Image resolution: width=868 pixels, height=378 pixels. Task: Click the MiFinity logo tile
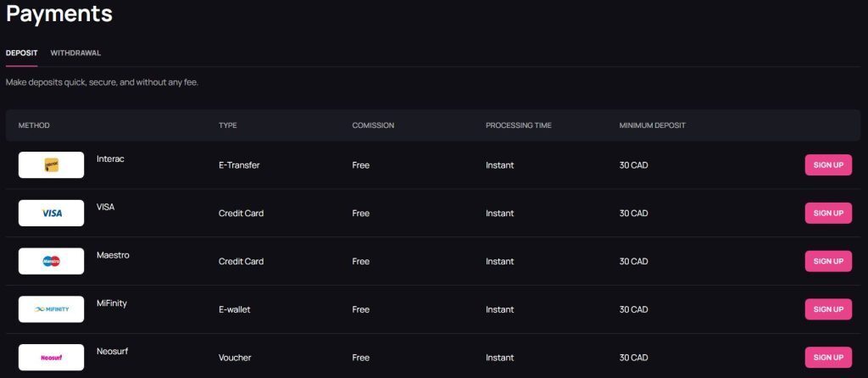pyautogui.click(x=51, y=309)
